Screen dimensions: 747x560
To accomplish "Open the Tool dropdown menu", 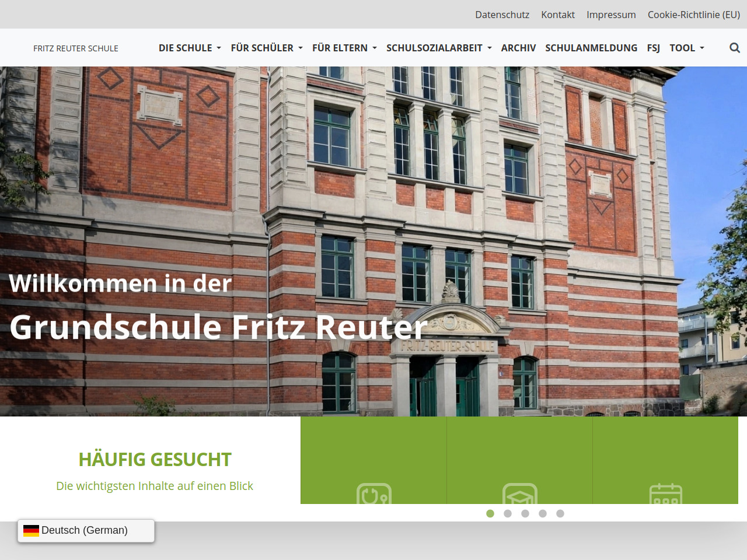I will tap(687, 48).
